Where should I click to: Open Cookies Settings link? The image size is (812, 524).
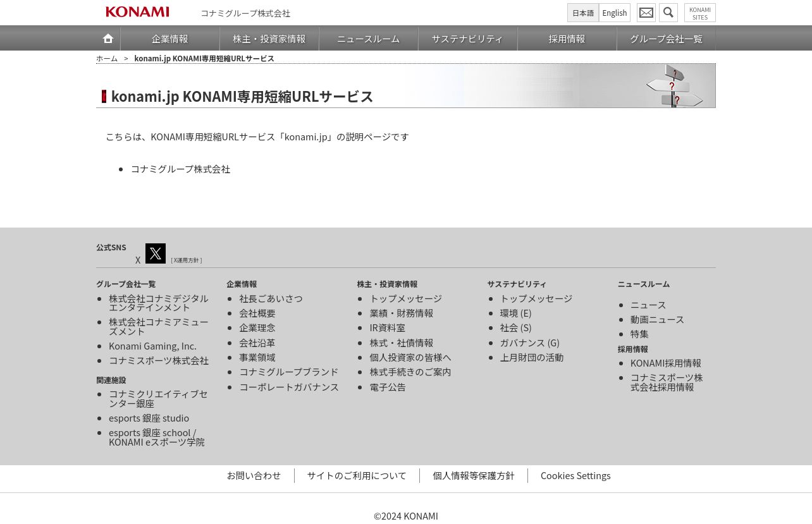point(575,475)
